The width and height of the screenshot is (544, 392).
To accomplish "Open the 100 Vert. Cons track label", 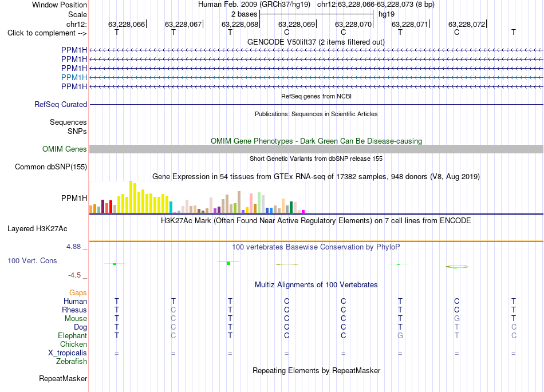I will pyautogui.click(x=32, y=260).
